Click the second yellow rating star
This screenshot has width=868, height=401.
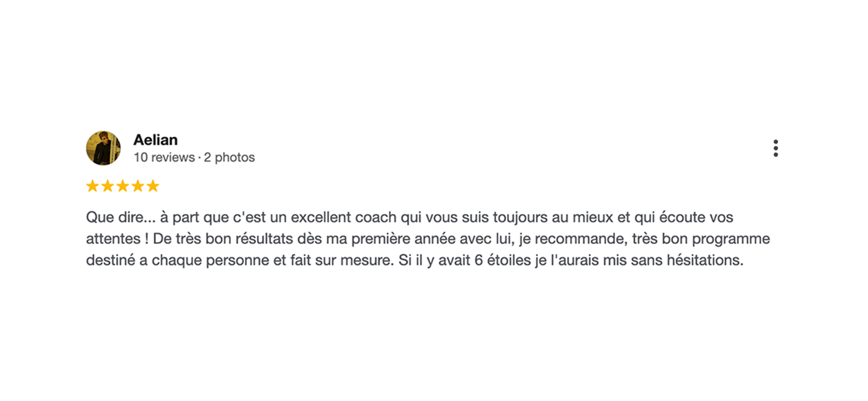(x=108, y=186)
